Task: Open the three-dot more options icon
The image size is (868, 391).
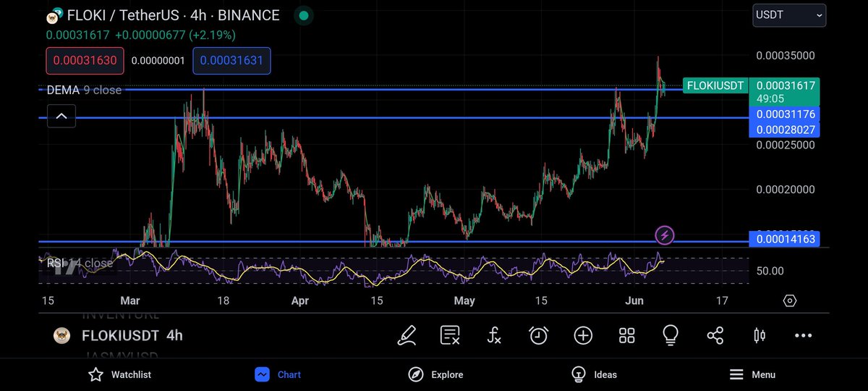Action: [x=804, y=335]
